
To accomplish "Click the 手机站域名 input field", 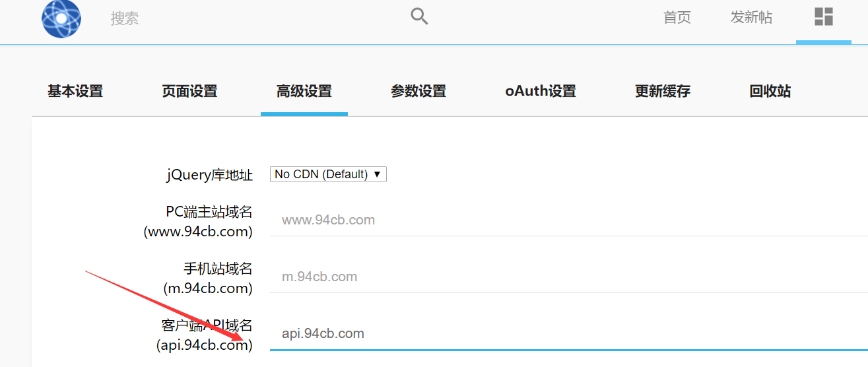I will (x=569, y=277).
